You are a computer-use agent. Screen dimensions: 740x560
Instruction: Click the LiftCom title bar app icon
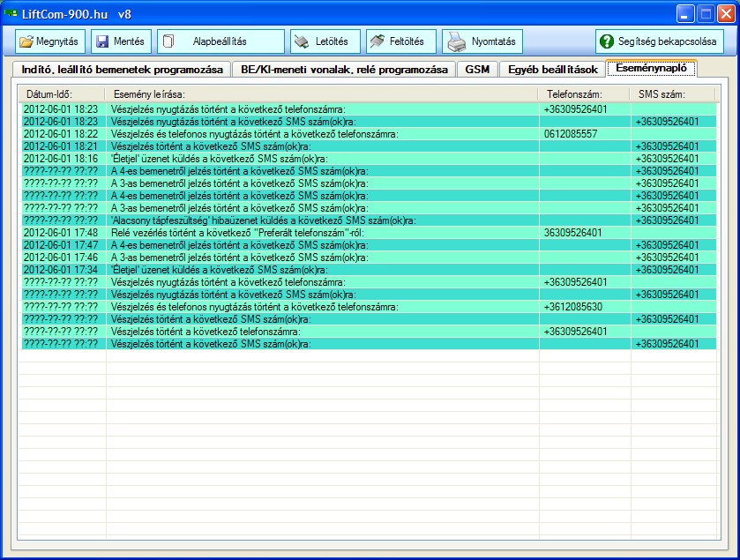[x=11, y=14]
